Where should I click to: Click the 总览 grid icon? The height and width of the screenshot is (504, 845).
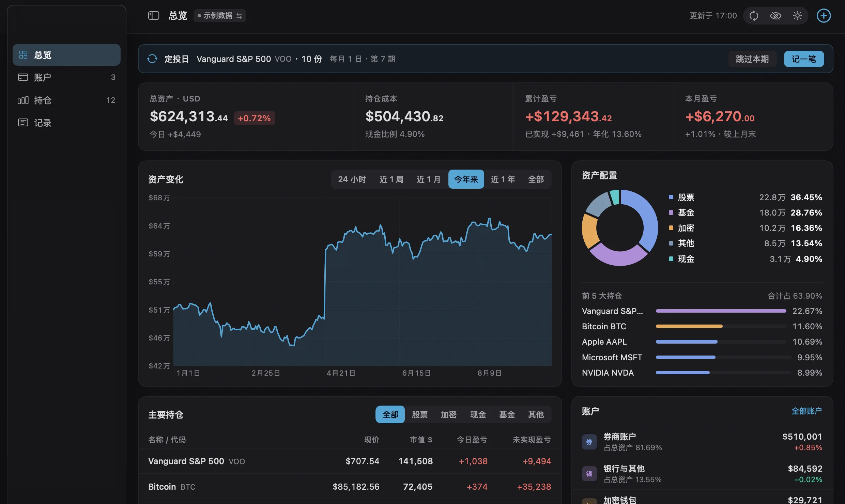click(23, 55)
